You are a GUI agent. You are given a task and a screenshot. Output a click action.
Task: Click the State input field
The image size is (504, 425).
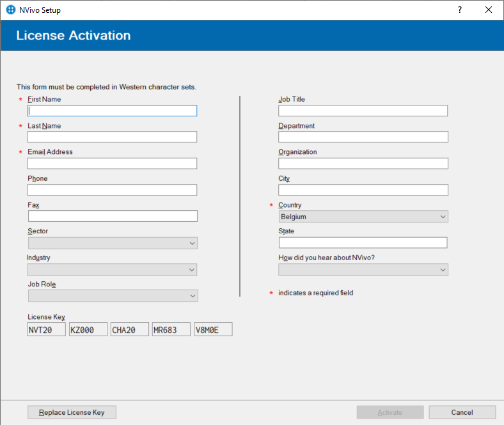(x=363, y=243)
